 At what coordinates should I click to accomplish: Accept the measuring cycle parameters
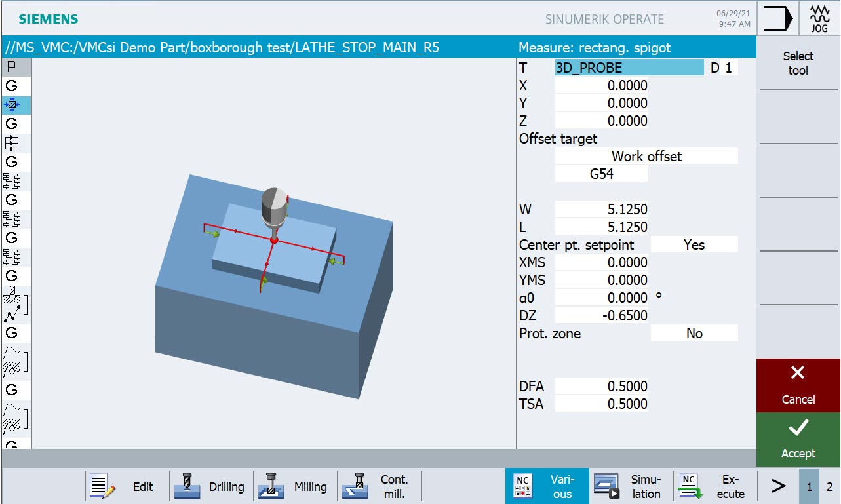pos(798,439)
